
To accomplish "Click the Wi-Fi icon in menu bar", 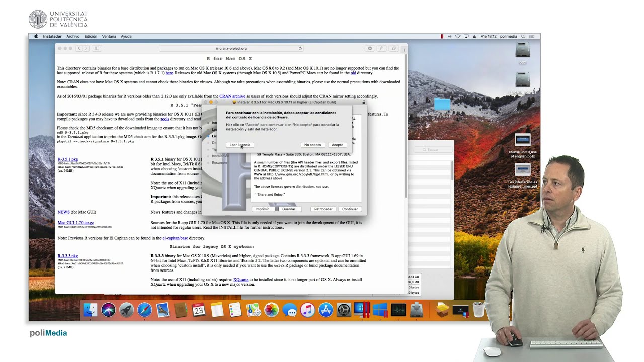I will point(458,36).
